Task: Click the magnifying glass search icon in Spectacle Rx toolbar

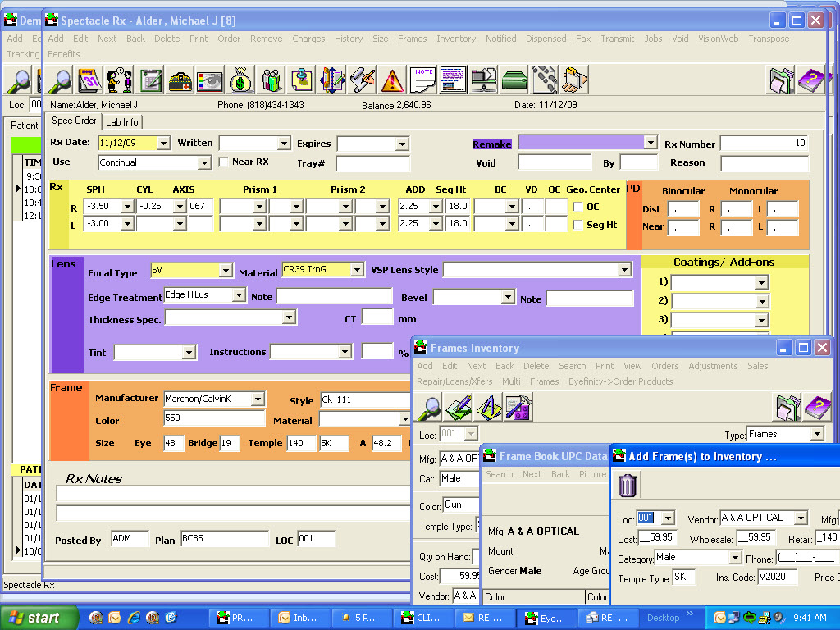Action: 60,80
